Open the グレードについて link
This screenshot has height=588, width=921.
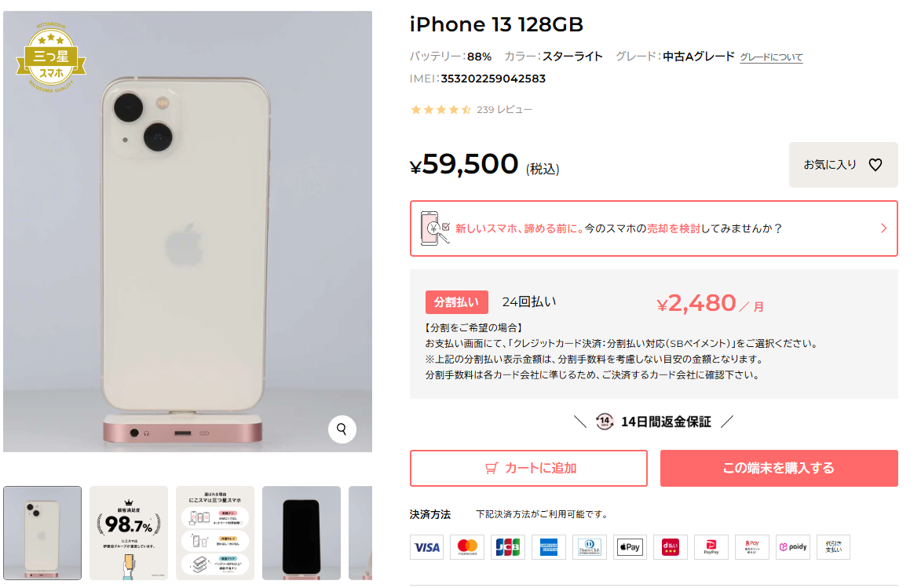click(770, 57)
